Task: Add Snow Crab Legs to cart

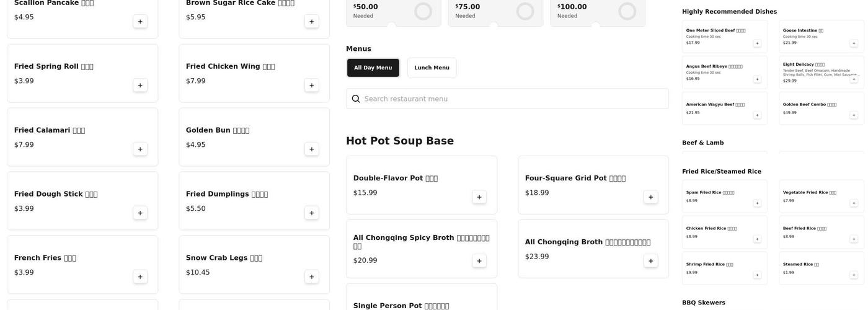Action: tap(312, 277)
